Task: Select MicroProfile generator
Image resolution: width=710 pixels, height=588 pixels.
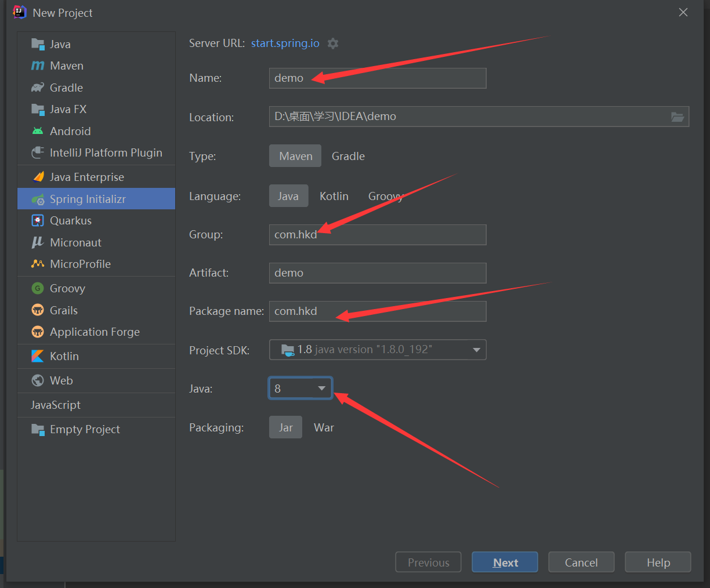Action: [x=96, y=264]
